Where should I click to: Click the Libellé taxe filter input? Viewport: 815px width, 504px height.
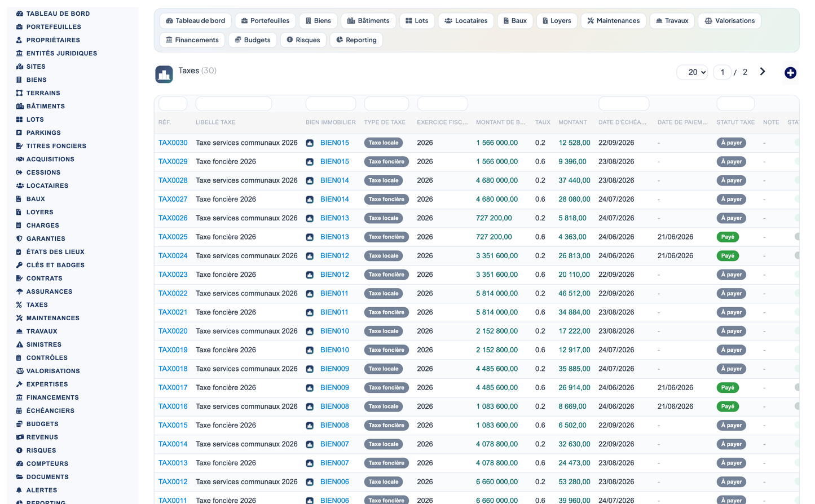(x=234, y=104)
